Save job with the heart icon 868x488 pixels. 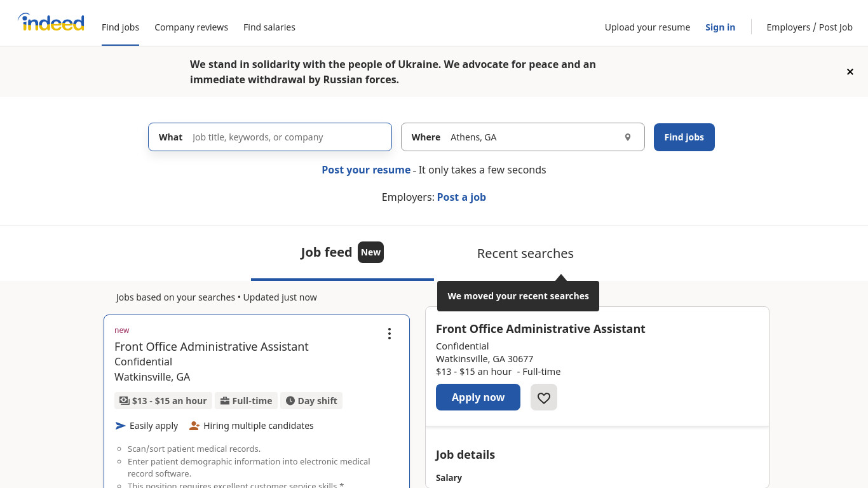544,398
